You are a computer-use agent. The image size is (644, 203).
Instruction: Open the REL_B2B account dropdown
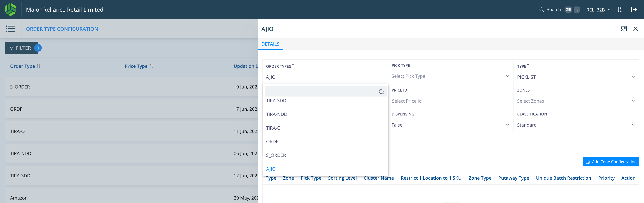click(x=599, y=10)
